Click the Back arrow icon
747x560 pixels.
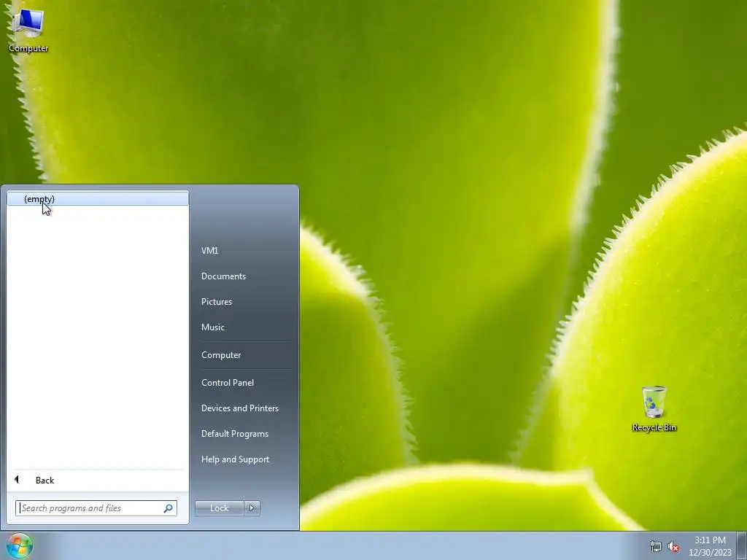(x=17, y=480)
